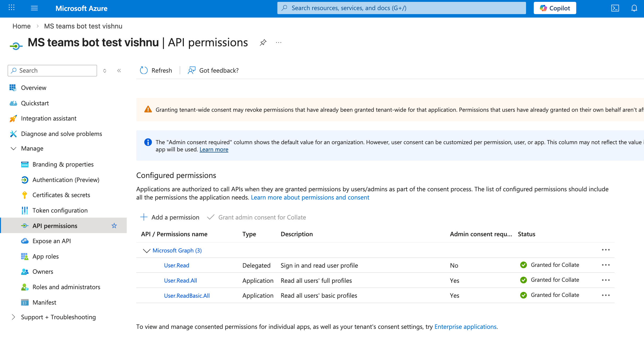The height and width of the screenshot is (340, 644).
Task: Click the Status column header
Action: point(526,234)
